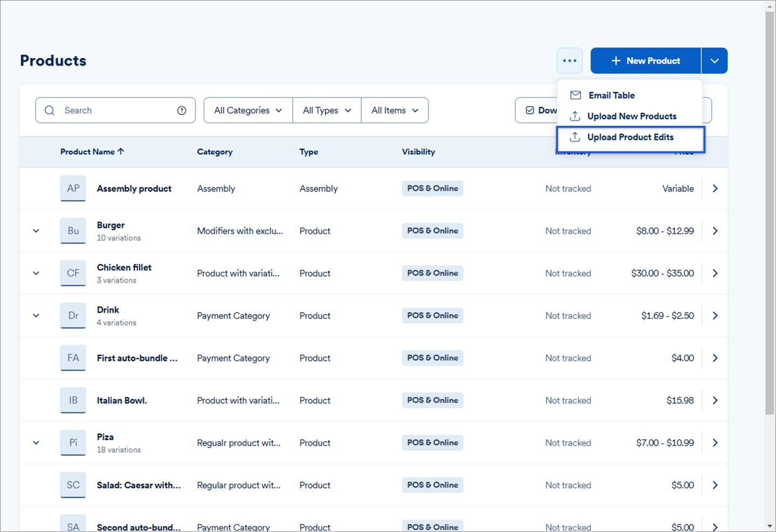This screenshot has width=776, height=532.
Task: Click the Download checkbox icon button
Action: point(529,110)
